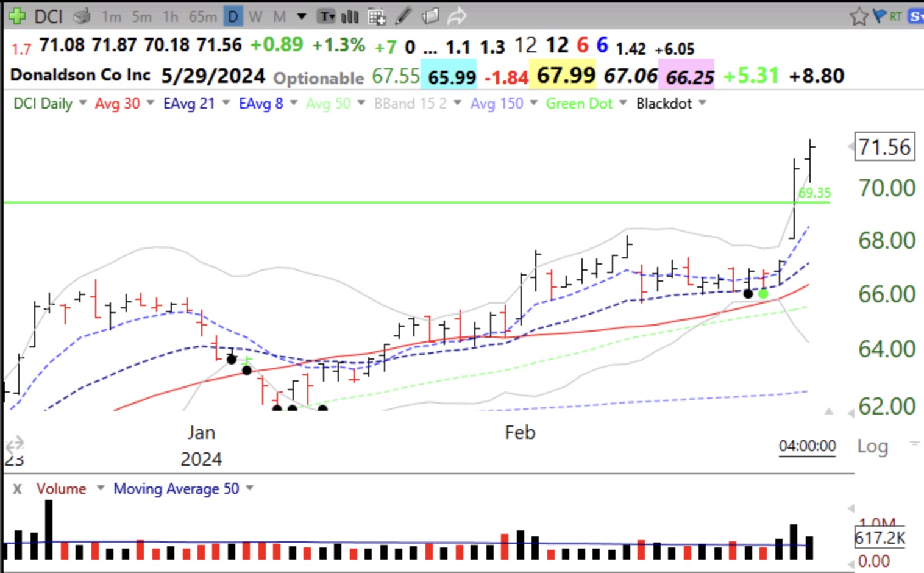Click the 71.56 current price label

point(884,147)
